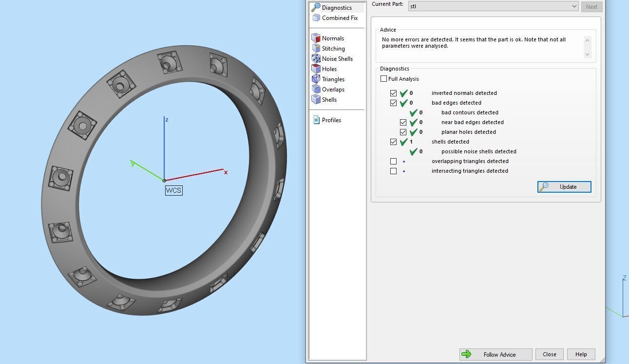Uncheck bad edges detection
Screen dimensions: 629x364
[394, 103]
